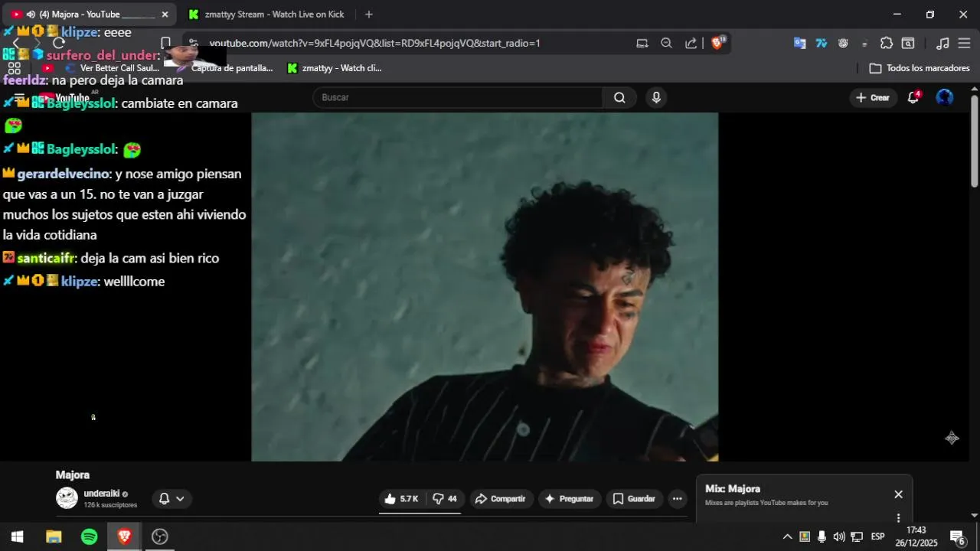Screen dimensions: 980x551
Task: Click gerardelvecino username in chat overlay
Action: [x=64, y=174]
